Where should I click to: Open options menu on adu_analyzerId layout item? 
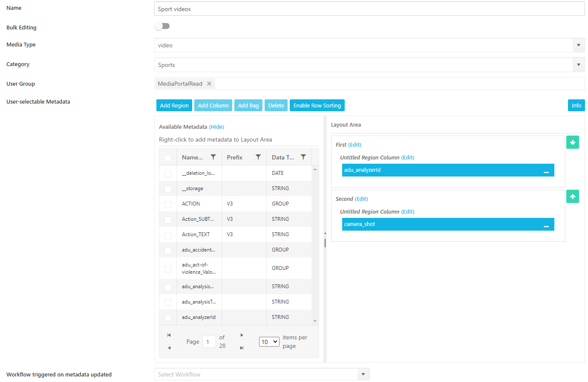pos(546,171)
